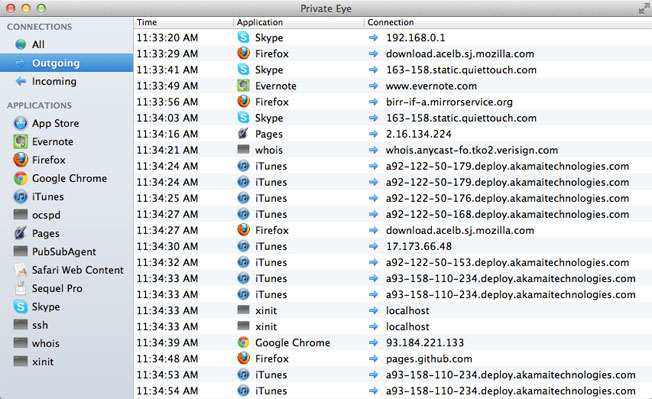Click the globe icon next to All
This screenshot has width=652, height=399.
click(20, 44)
